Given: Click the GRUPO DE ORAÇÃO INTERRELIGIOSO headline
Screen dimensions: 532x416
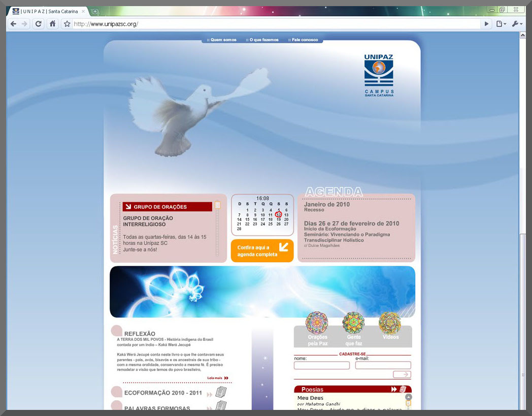Looking at the screenshot, I should (148, 221).
